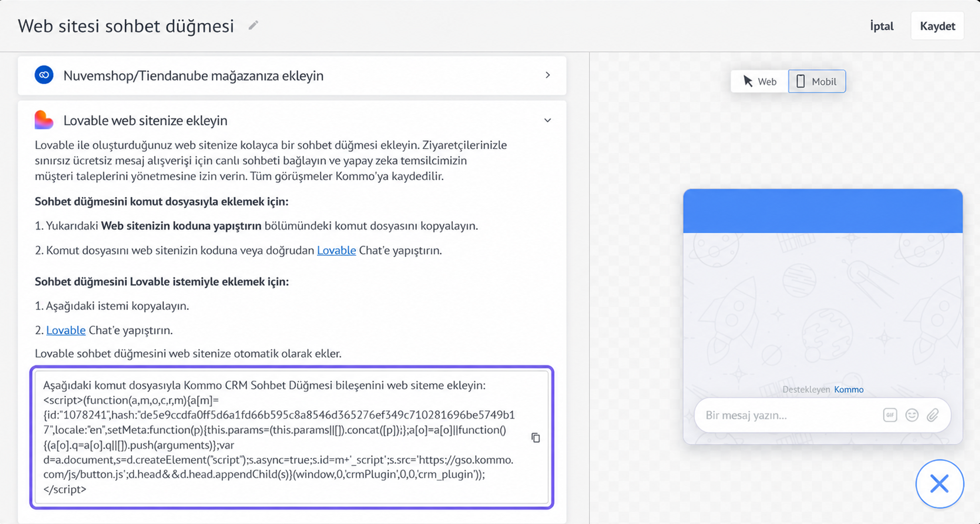Viewport: 980px width, 524px height.
Task: Open the Kommo link in chat preview
Action: pyautogui.click(x=849, y=389)
